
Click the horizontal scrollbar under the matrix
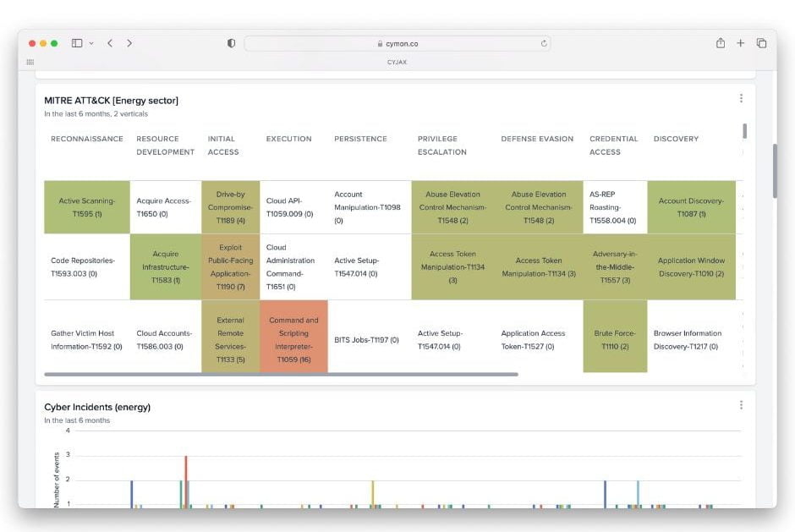point(281,374)
